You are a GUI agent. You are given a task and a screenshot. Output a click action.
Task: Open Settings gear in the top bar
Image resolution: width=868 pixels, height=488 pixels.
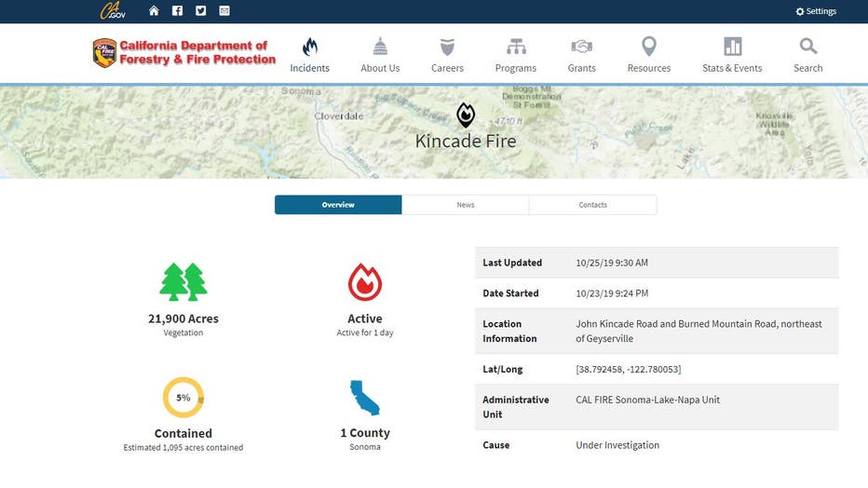(x=816, y=11)
